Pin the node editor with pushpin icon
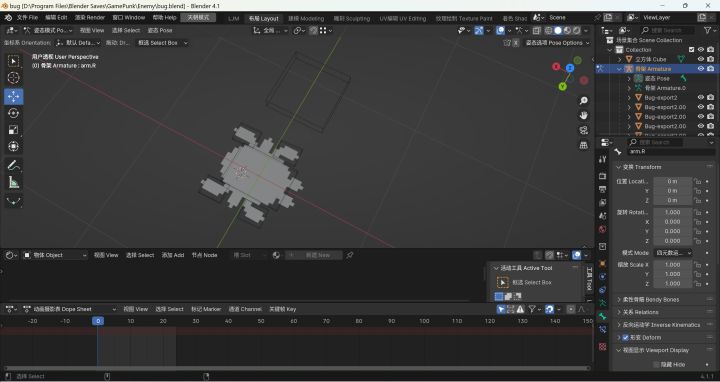Image resolution: width=720 pixels, height=382 pixels. (x=350, y=255)
